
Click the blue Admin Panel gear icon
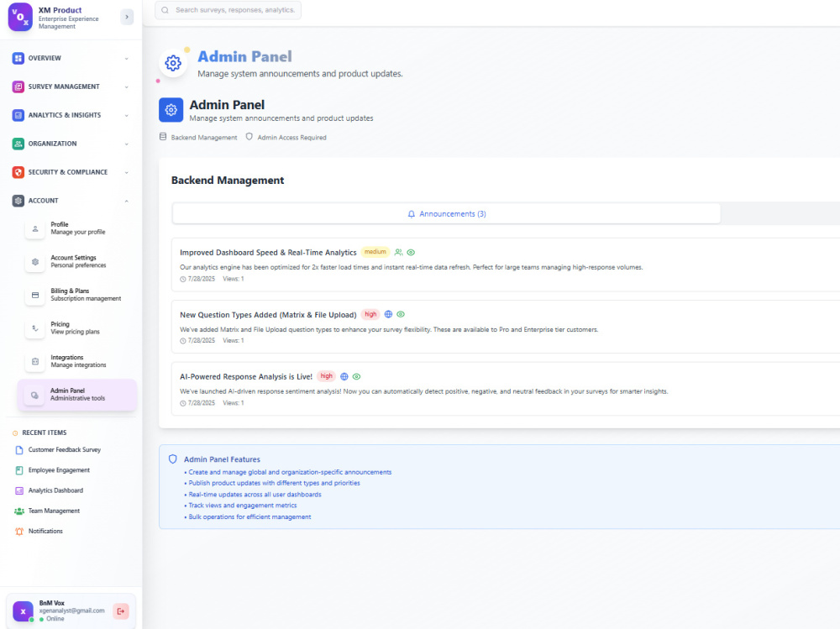[171, 110]
